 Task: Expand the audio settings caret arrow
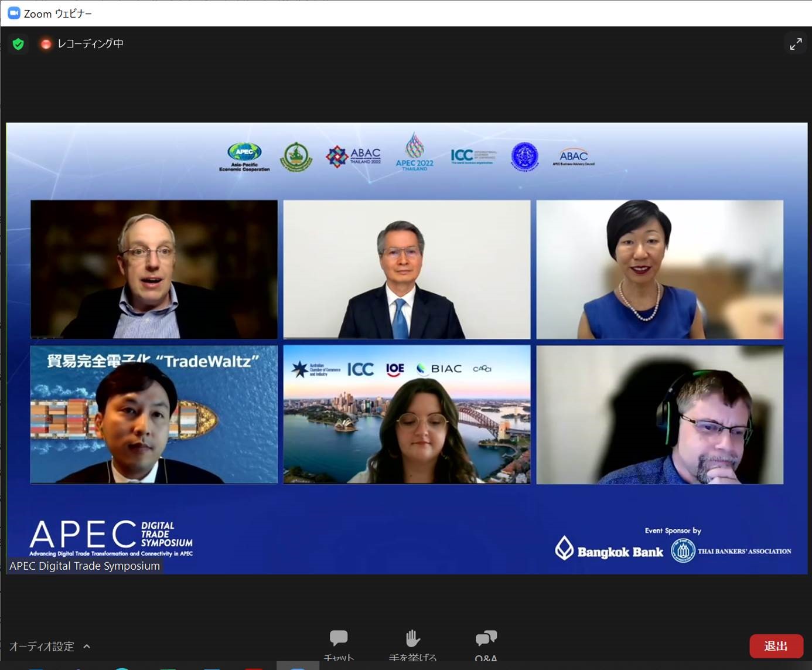pos(87,647)
